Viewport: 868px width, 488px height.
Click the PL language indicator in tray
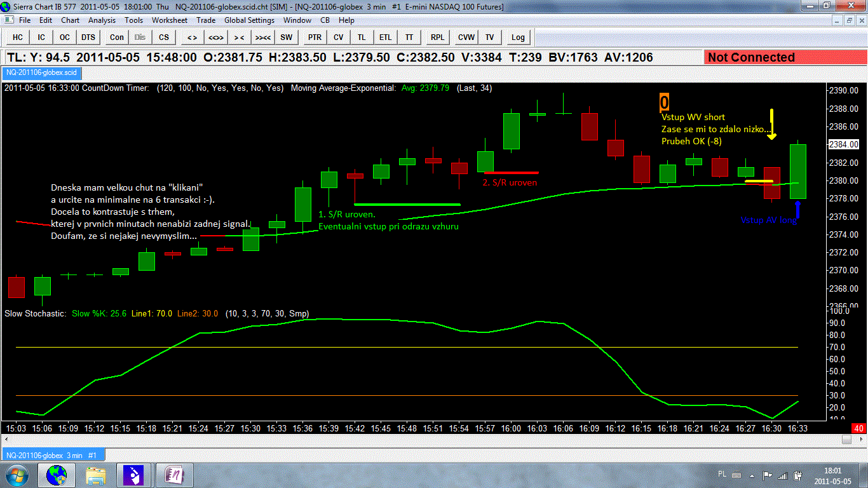[722, 475]
